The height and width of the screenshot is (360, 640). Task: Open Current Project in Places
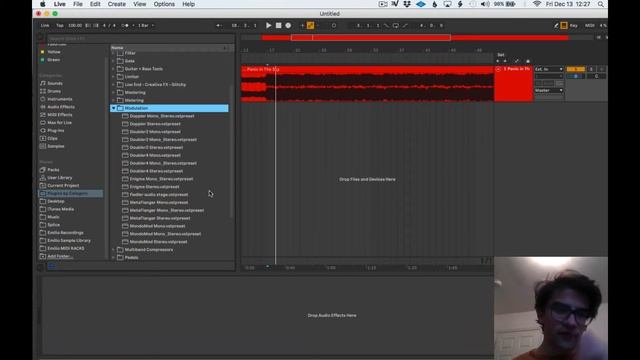pyautogui.click(x=63, y=185)
